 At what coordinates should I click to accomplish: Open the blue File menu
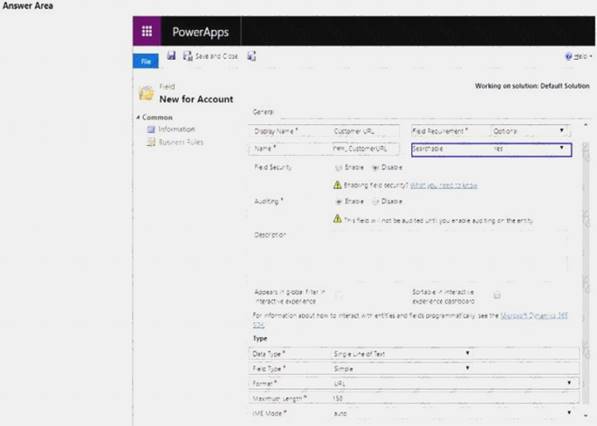[x=146, y=61]
